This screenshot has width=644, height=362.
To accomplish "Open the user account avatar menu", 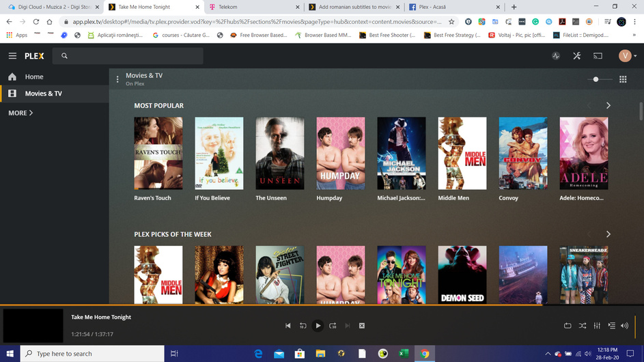I will (627, 56).
